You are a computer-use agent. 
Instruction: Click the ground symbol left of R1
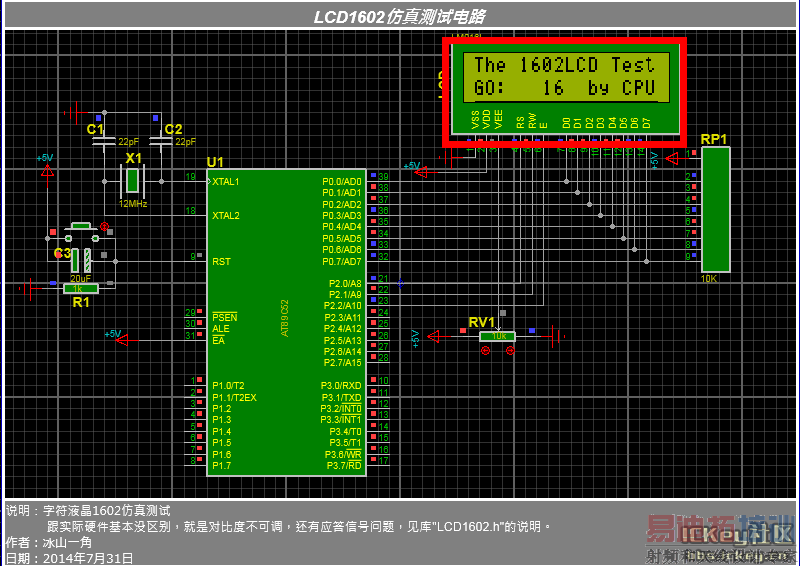click(x=29, y=289)
